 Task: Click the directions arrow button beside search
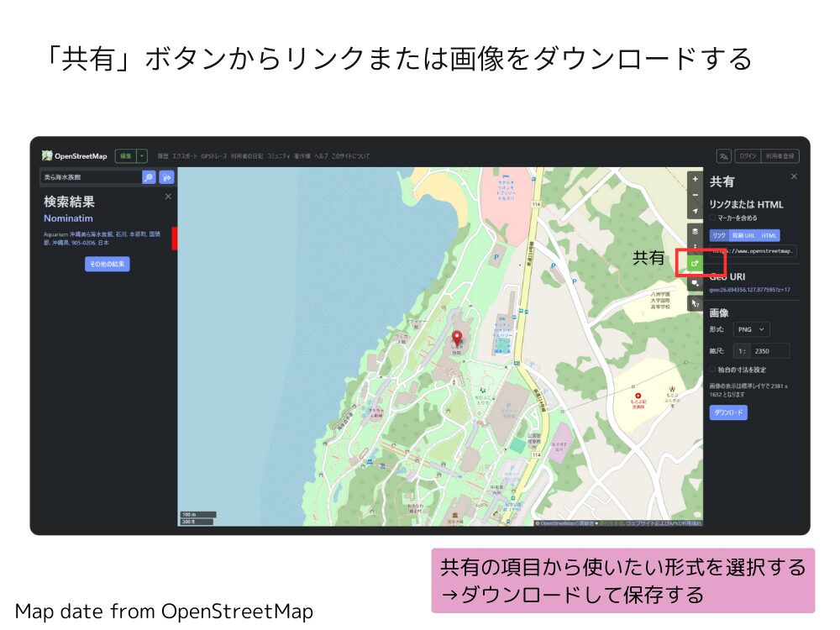pyautogui.click(x=166, y=177)
